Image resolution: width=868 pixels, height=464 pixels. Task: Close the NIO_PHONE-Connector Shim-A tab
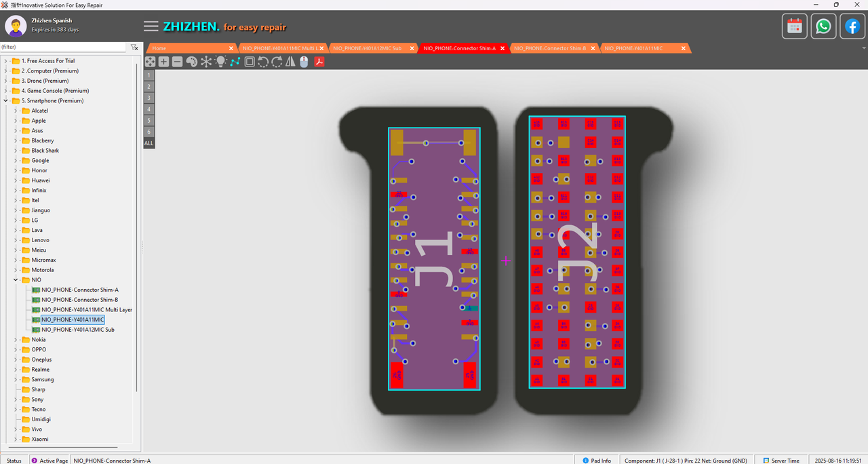502,48
